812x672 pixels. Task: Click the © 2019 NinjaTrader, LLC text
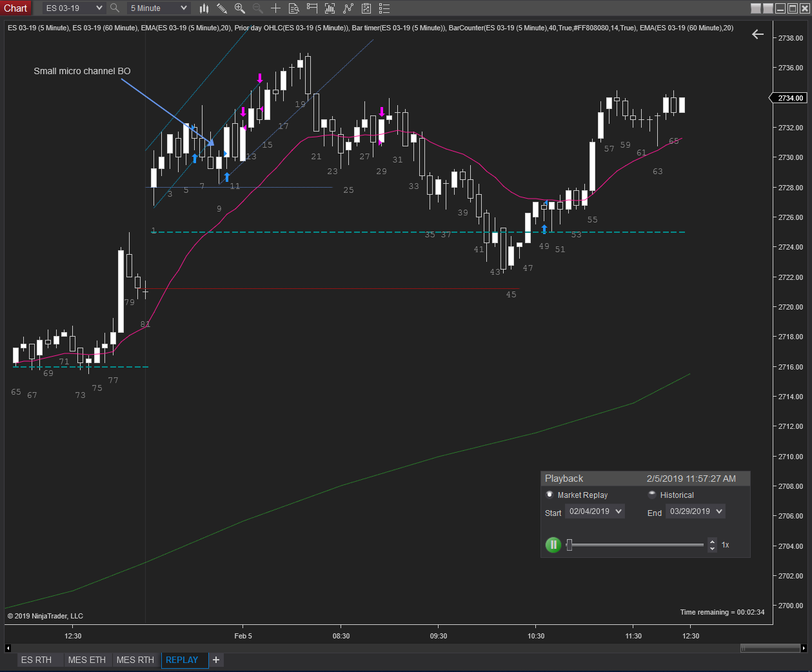tap(45, 616)
